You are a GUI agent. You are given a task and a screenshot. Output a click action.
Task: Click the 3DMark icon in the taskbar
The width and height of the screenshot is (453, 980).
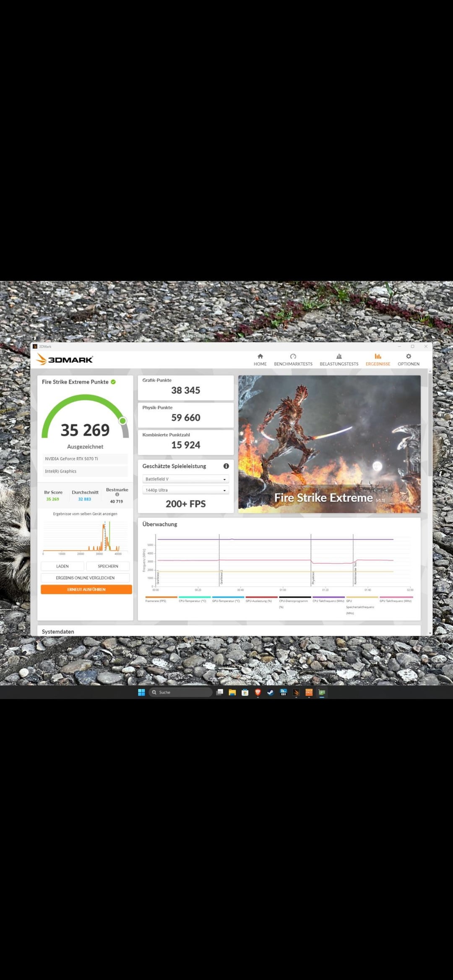point(296,692)
